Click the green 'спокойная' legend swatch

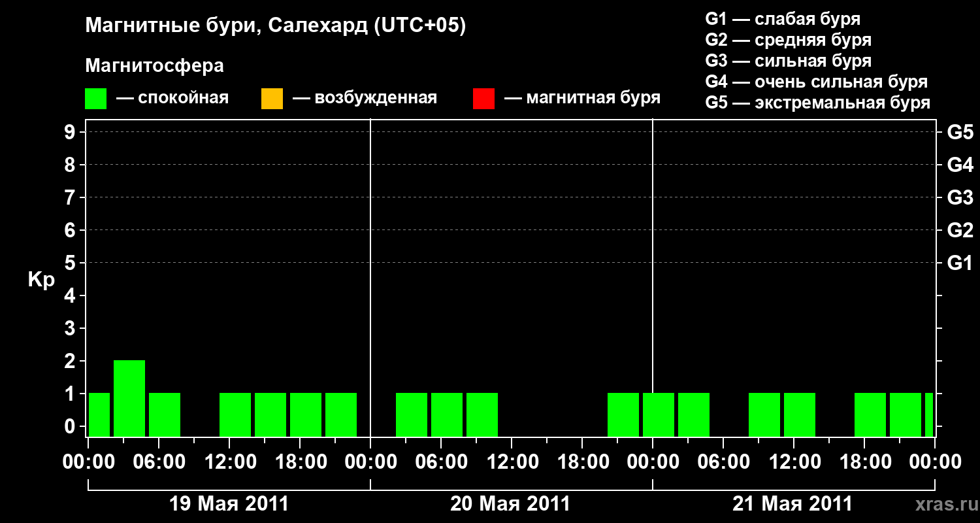(x=95, y=99)
